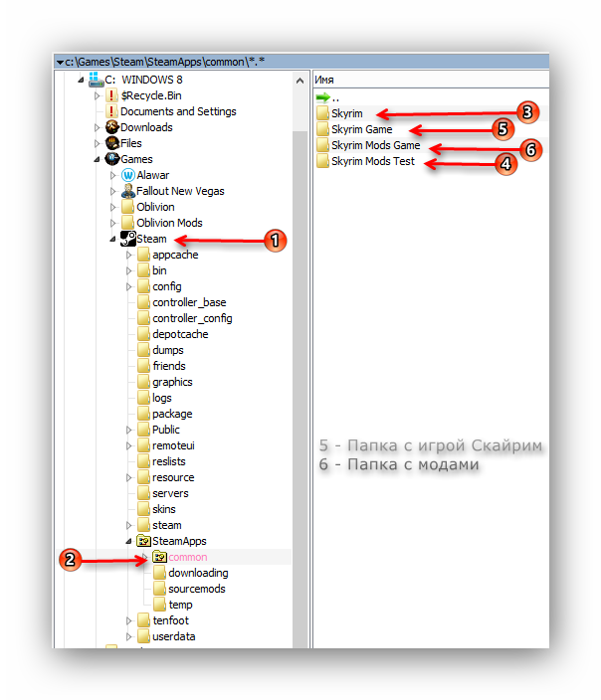
Task: Click the Downloads folder icon
Action: pyautogui.click(x=111, y=127)
